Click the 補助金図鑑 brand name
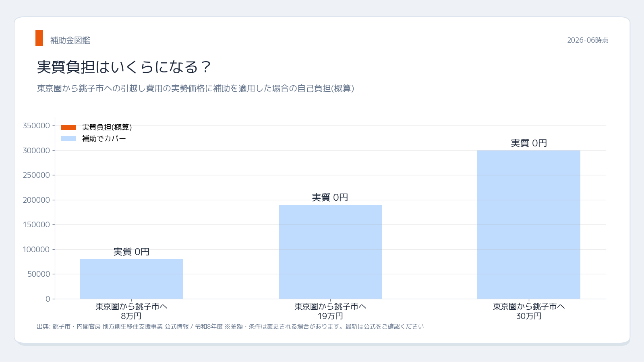Viewport: 644px width, 362px height. click(70, 40)
